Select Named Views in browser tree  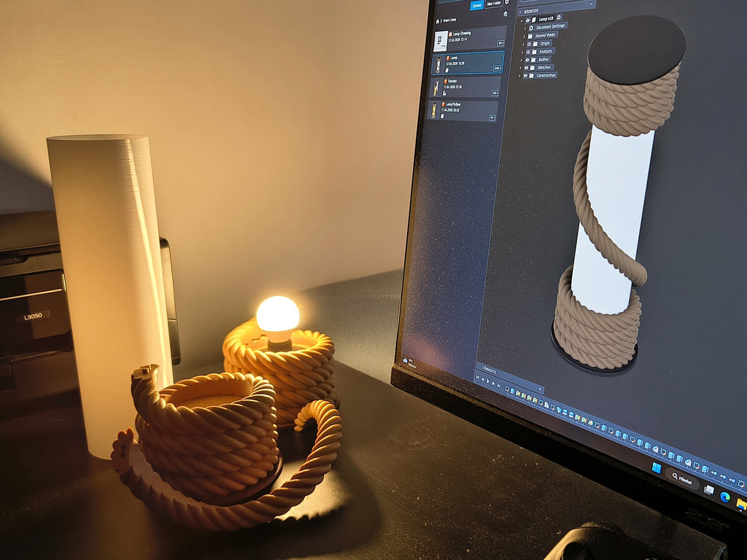545,35
